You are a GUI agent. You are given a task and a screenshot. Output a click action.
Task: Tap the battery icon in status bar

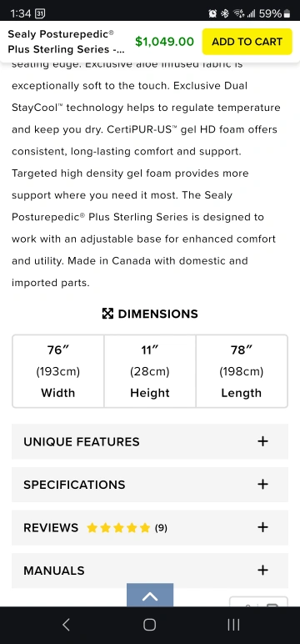287,13
